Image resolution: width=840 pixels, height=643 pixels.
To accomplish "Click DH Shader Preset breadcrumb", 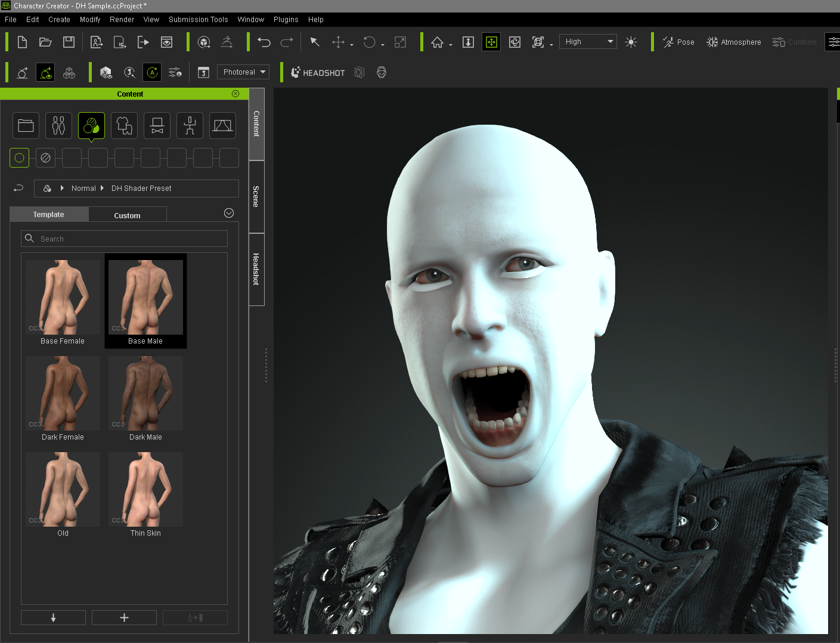I will coord(141,188).
